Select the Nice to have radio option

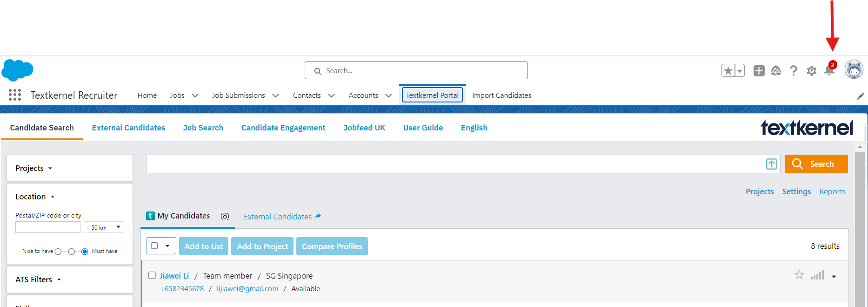[58, 252]
